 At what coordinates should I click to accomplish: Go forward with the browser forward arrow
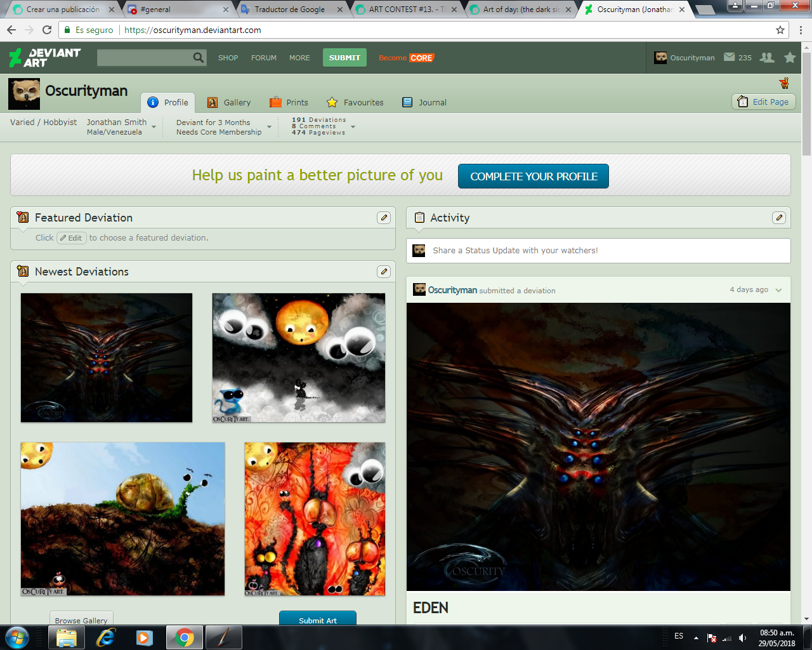[x=29, y=30]
